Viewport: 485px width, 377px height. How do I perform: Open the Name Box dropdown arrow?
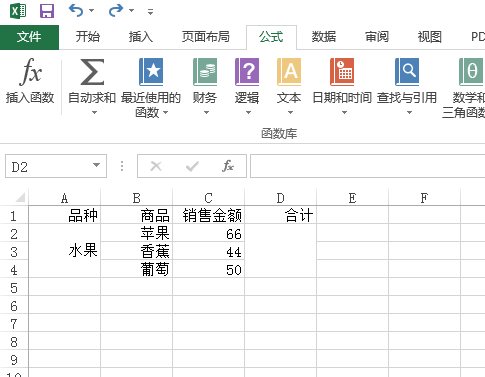tap(96, 165)
